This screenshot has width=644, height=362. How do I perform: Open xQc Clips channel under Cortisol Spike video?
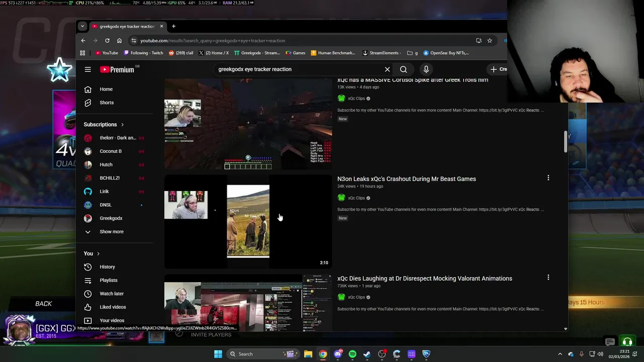coord(356,99)
